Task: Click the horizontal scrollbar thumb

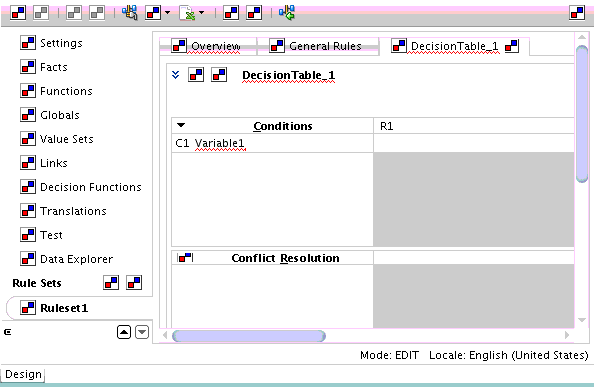Action: click(249, 336)
